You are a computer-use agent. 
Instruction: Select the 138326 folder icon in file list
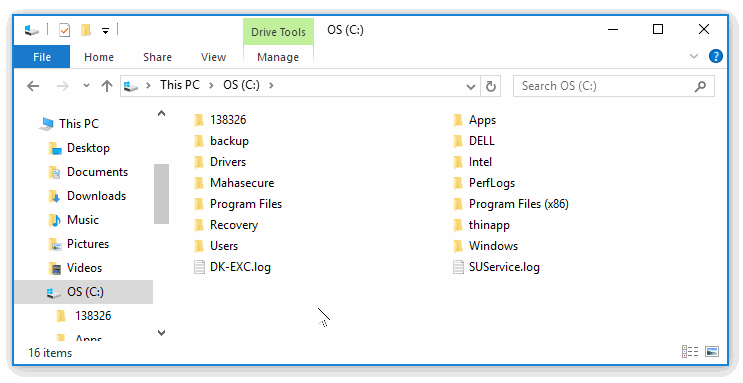tap(199, 120)
